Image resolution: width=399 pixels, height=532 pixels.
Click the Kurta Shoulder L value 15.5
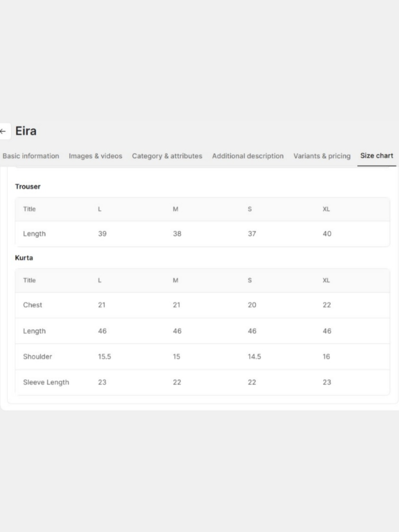tap(105, 357)
